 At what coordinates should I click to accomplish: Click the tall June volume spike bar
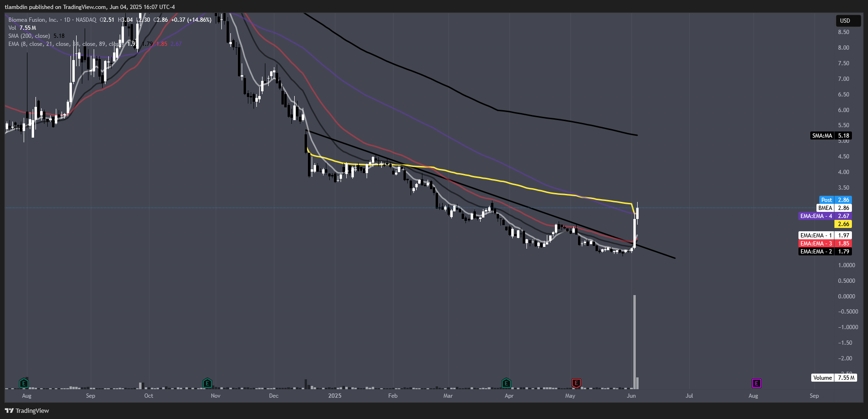[634, 342]
